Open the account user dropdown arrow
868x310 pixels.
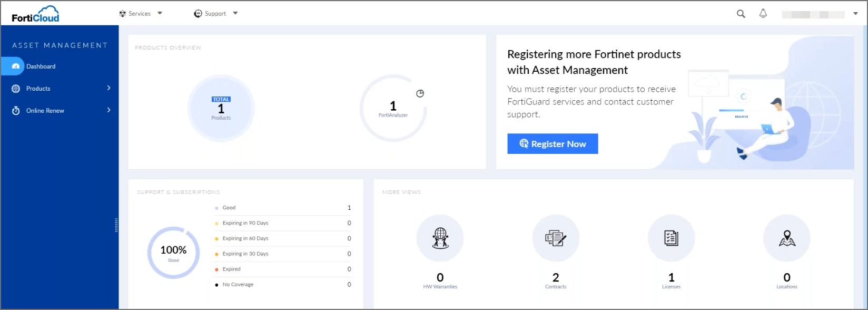(x=855, y=14)
